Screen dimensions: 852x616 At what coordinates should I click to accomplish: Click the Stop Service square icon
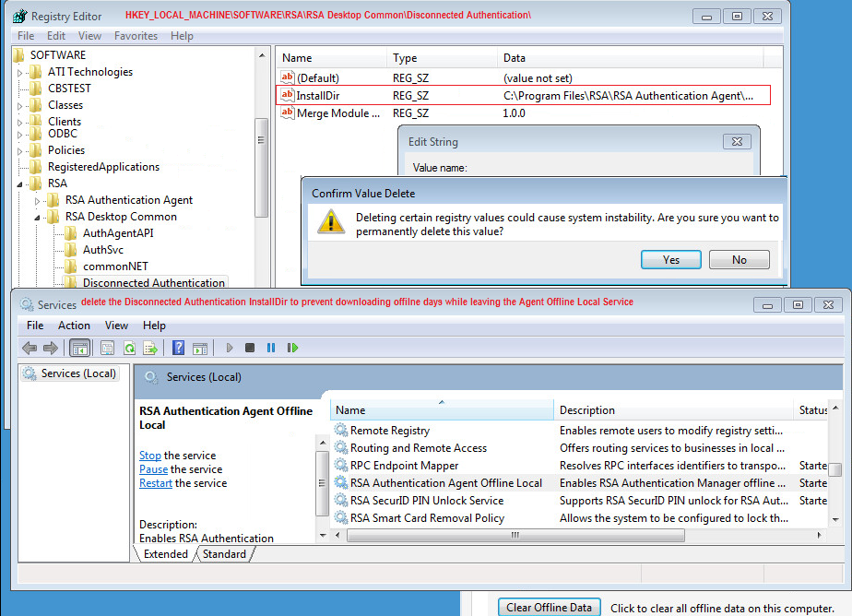click(250, 348)
